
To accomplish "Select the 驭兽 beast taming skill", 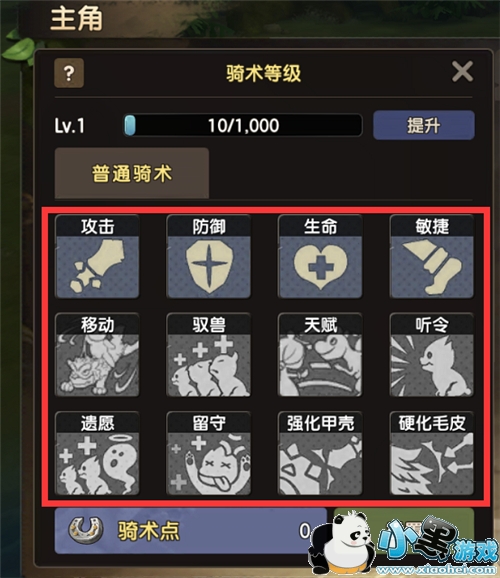I will tap(209, 355).
